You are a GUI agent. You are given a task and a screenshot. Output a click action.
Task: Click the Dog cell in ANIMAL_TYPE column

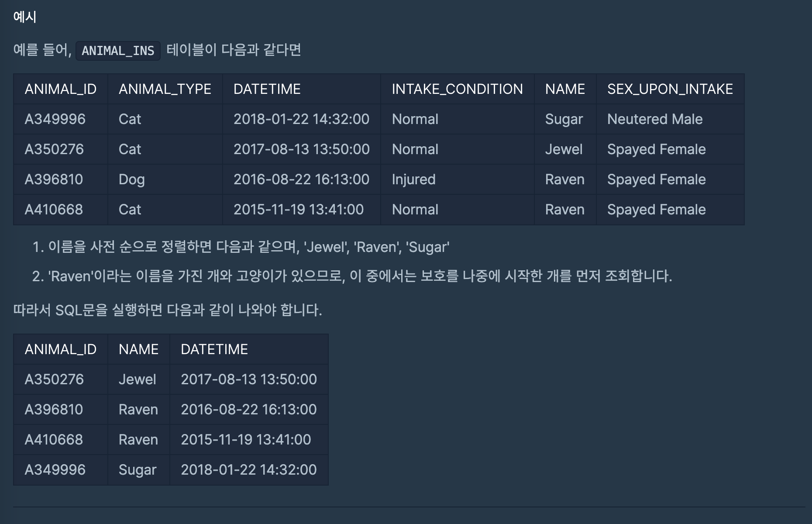pos(131,179)
